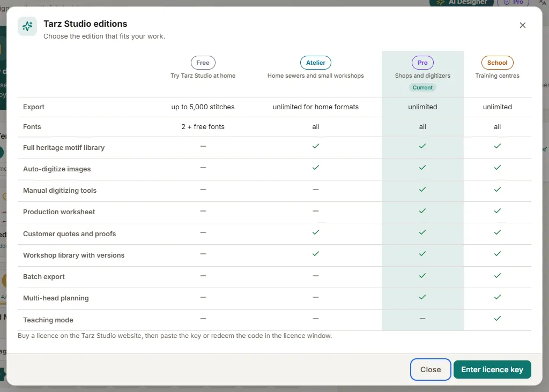This screenshot has height=392, width=549.
Task: Click 'Try Tarz Studio at home' under Free
Action: click(203, 76)
